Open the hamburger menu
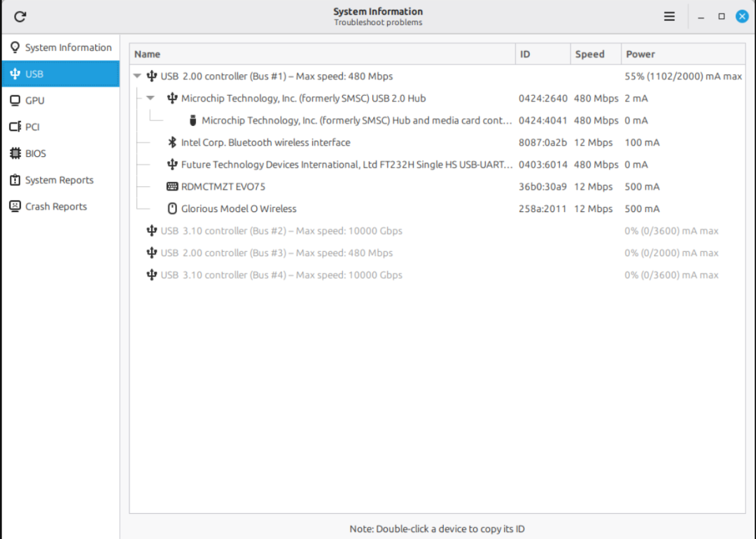Image resolution: width=756 pixels, height=539 pixels. click(669, 15)
